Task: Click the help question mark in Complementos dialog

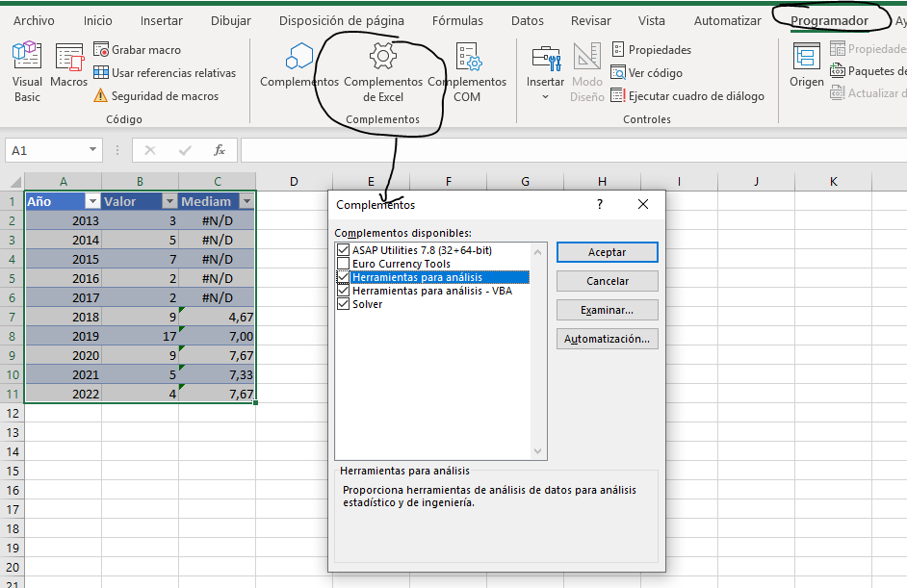Action: pyautogui.click(x=600, y=204)
